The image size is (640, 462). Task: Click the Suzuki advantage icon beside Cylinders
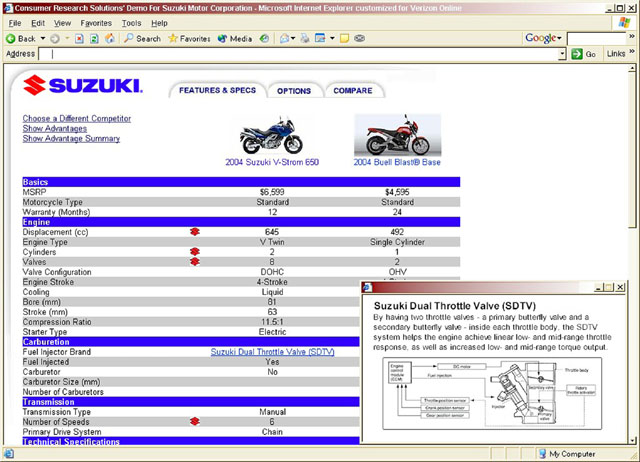coord(195,252)
